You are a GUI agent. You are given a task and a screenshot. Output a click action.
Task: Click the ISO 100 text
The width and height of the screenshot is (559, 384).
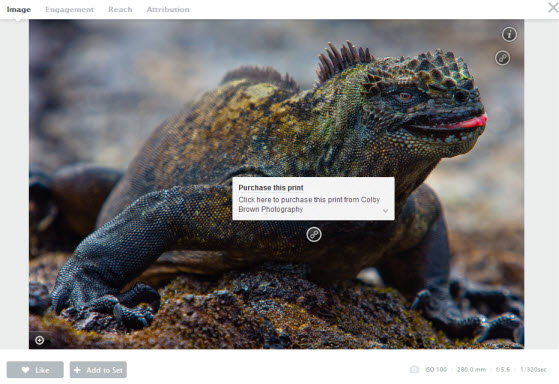tap(436, 369)
